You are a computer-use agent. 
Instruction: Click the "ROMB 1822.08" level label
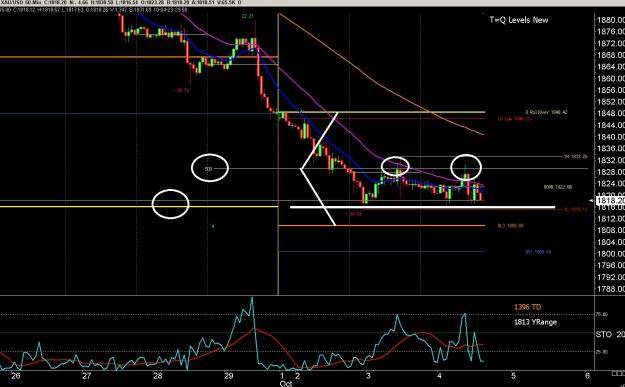(x=558, y=187)
